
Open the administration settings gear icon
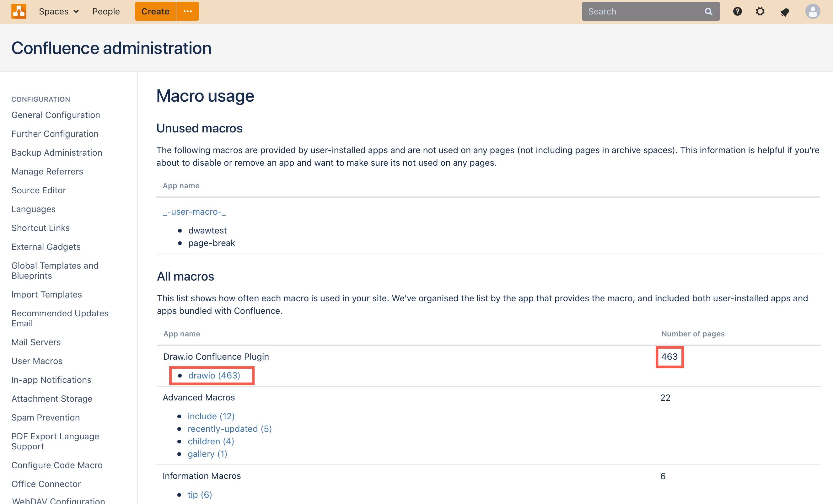click(x=760, y=11)
